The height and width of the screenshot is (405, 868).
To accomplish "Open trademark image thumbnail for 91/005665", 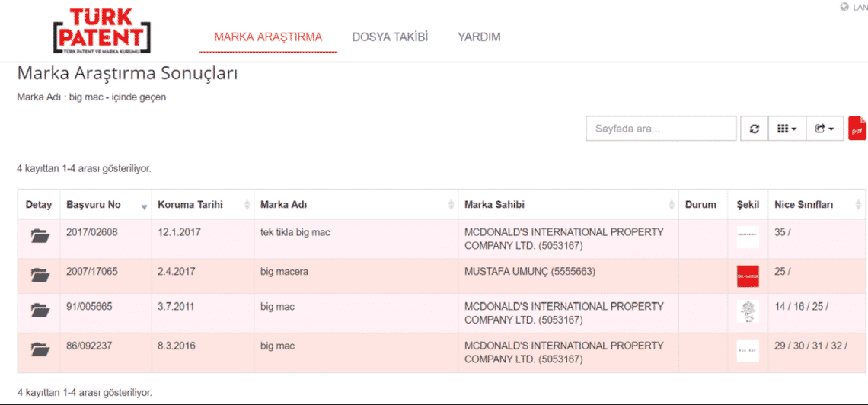I will pos(748,311).
